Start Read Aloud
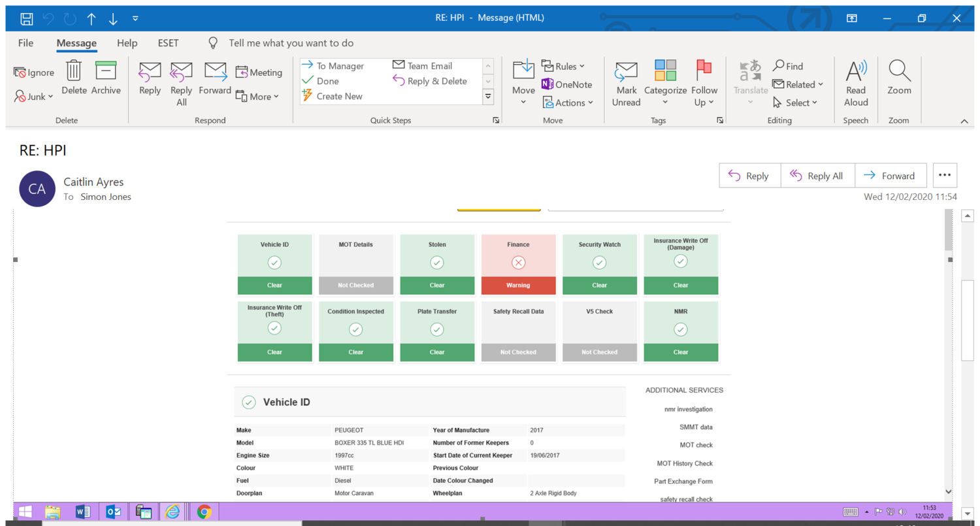 (856, 84)
